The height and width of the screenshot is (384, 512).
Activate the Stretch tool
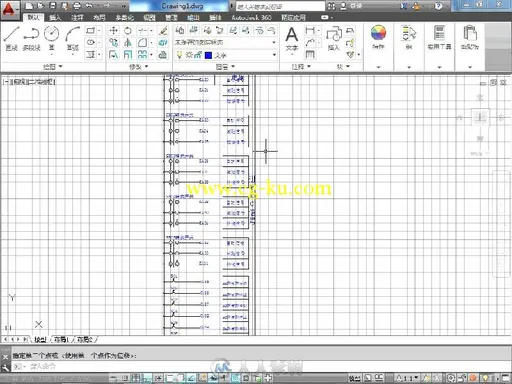[x=113, y=54]
